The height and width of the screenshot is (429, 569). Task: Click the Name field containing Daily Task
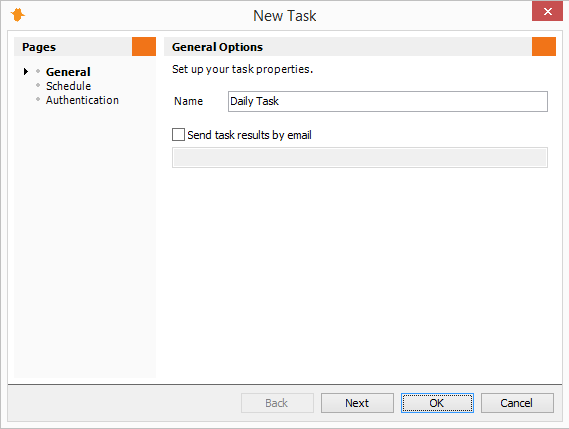pos(388,101)
